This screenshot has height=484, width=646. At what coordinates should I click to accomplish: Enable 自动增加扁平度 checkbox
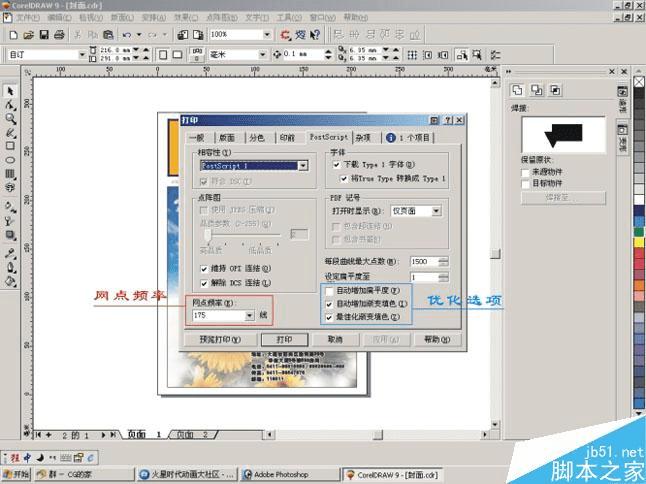[x=329, y=291]
